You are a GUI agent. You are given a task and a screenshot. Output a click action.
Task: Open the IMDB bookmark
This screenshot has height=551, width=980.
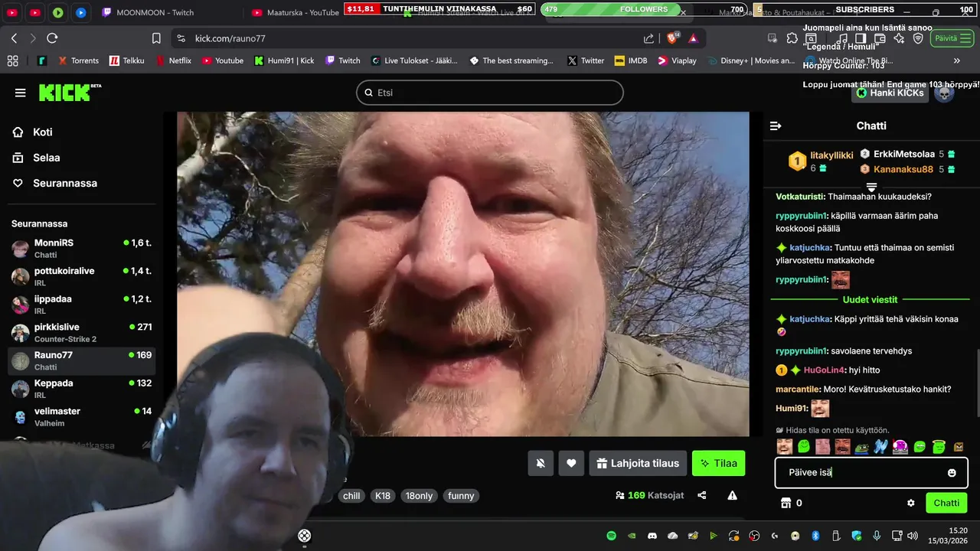click(630, 60)
